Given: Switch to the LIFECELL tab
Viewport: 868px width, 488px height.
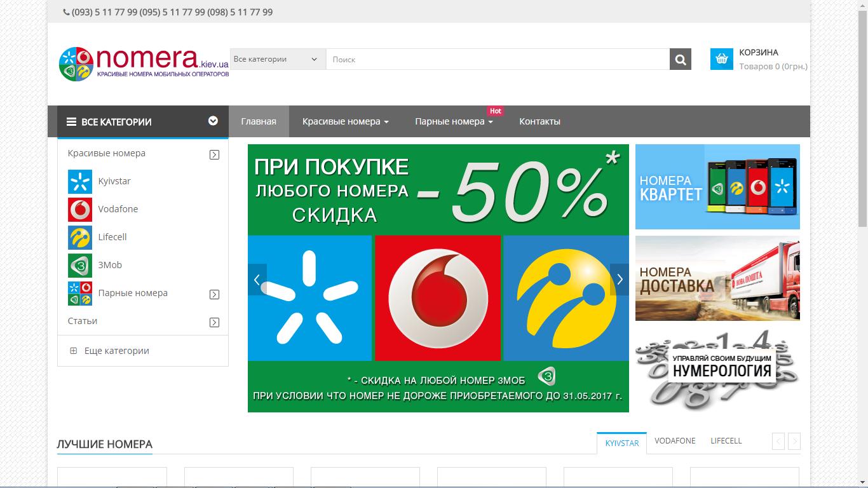Looking at the screenshot, I should [x=726, y=441].
